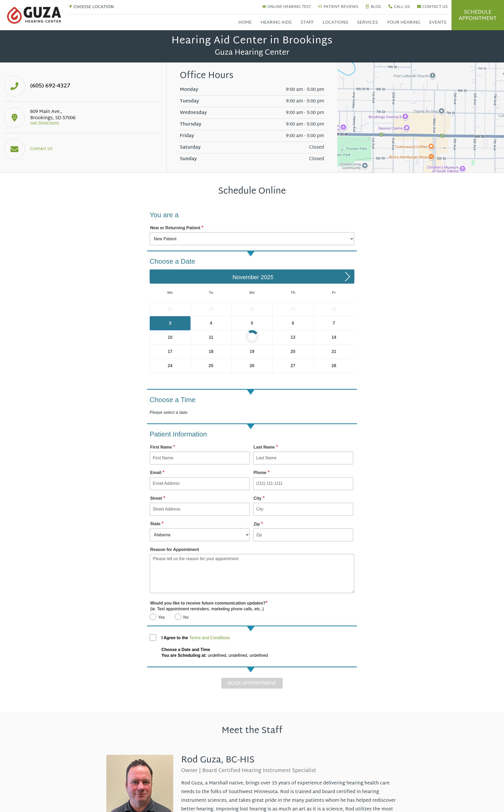Open the Locations menu

(335, 22)
